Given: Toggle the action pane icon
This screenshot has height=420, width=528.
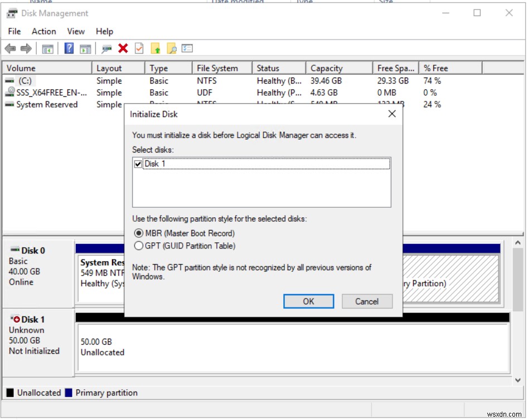Looking at the screenshot, I should point(85,48).
